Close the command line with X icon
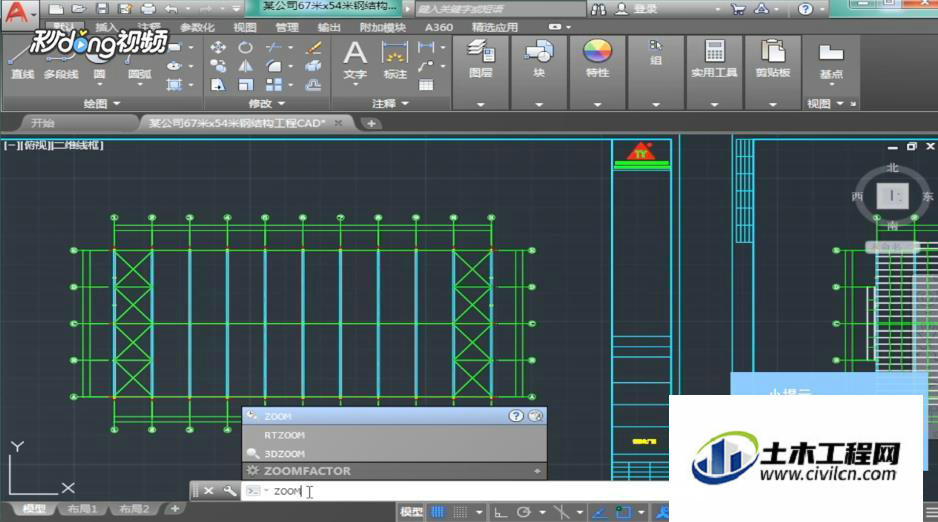Image resolution: width=938 pixels, height=522 pixels. coord(208,491)
